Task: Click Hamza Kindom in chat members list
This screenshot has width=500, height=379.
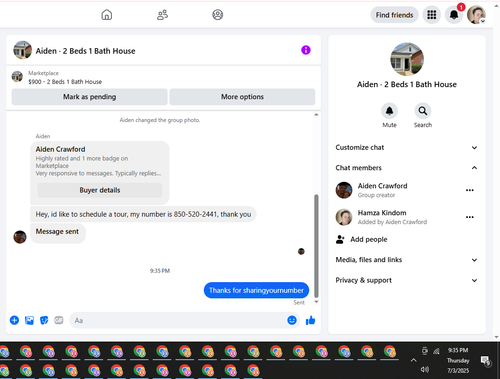Action: [382, 213]
